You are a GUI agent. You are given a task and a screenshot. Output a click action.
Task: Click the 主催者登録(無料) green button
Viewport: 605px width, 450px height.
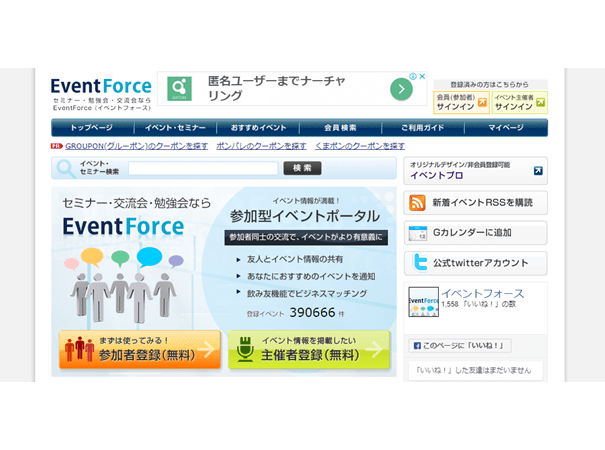click(309, 350)
